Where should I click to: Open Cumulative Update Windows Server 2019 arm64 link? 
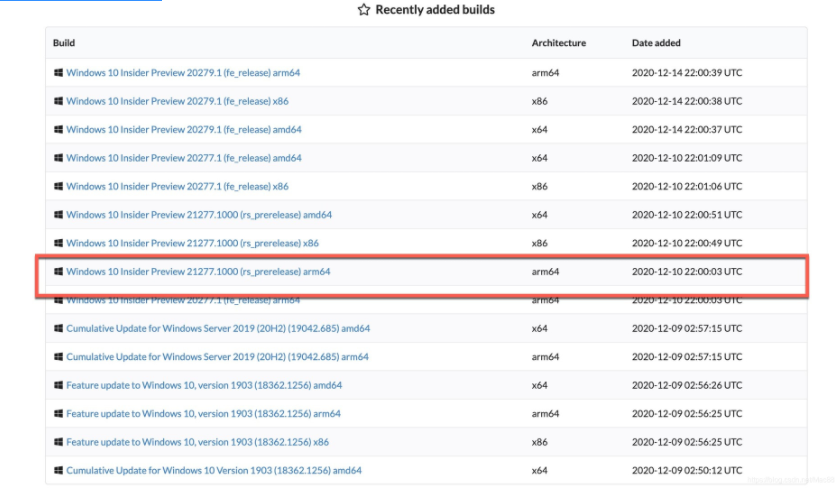tap(217, 357)
